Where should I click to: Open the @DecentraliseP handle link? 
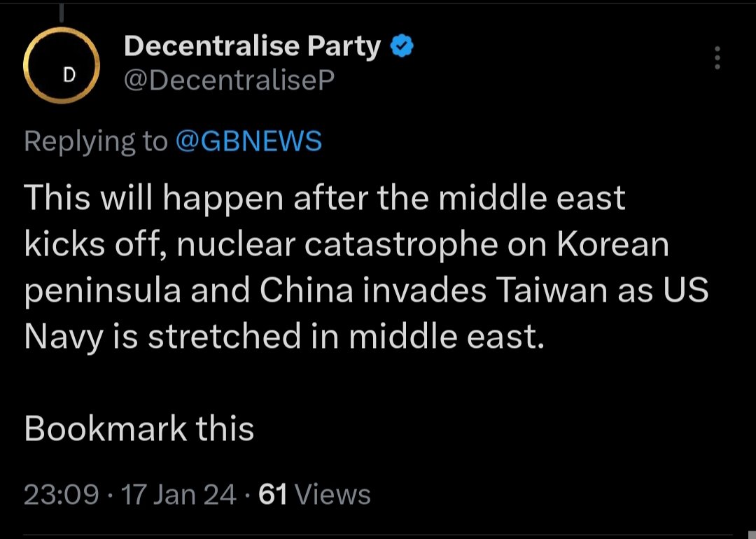coord(229,81)
